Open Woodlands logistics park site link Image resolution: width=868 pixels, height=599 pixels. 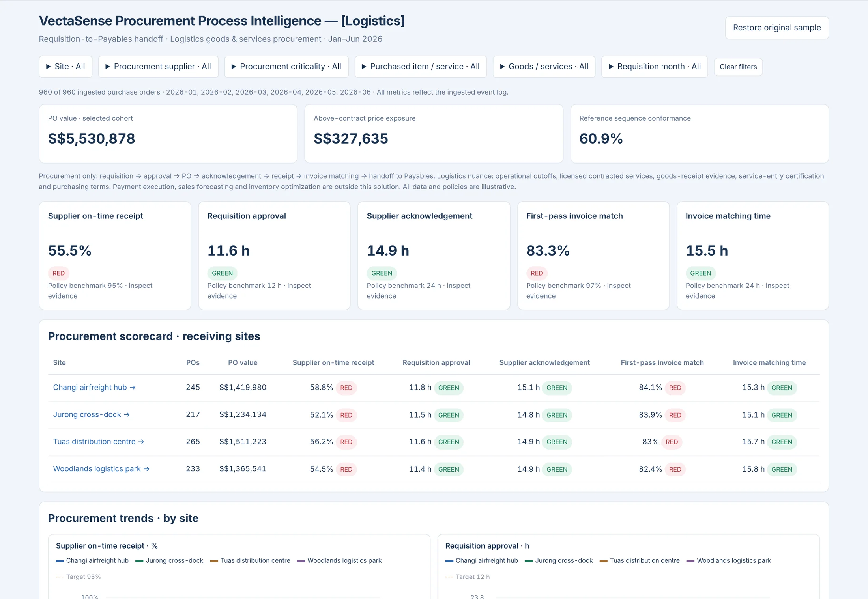coord(101,468)
